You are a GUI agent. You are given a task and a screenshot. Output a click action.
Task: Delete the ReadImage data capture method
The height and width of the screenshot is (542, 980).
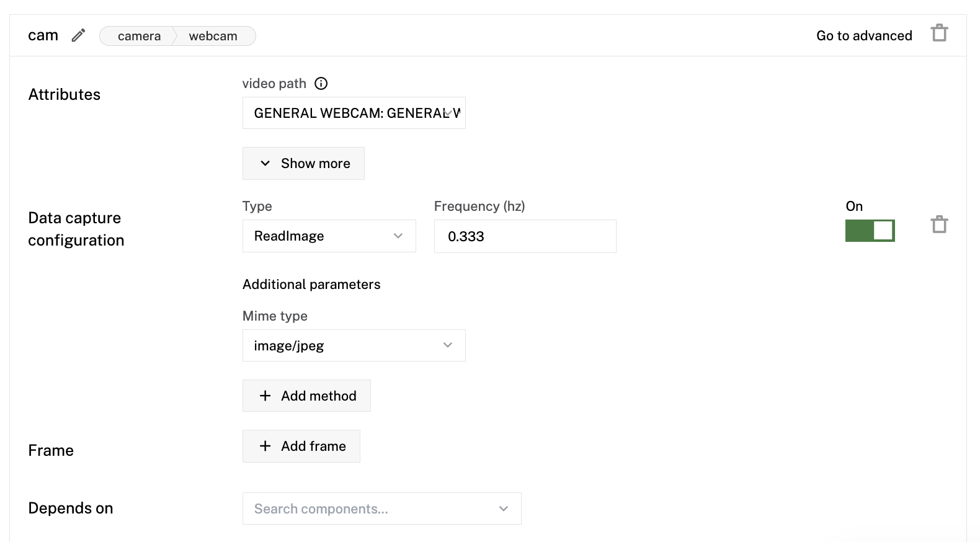939,224
